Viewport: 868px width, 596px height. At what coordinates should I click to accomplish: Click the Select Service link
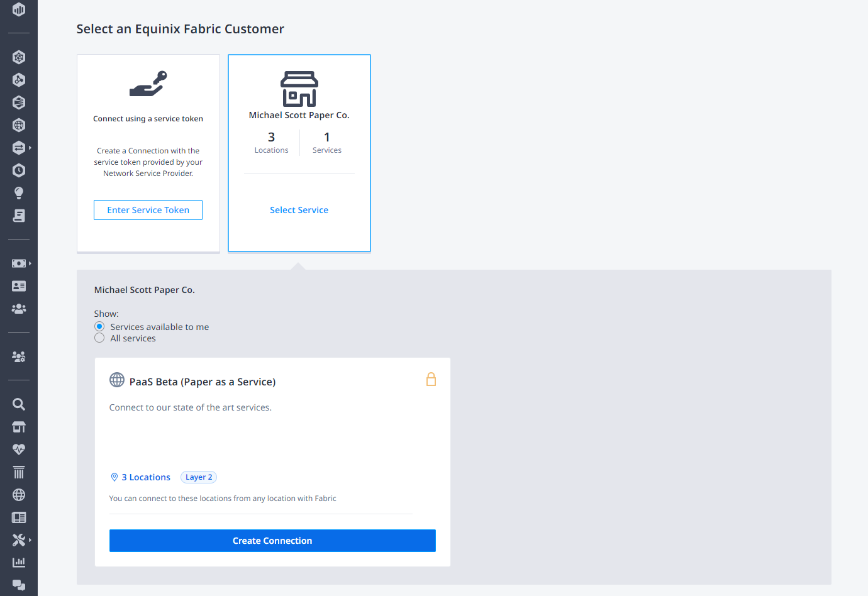(299, 210)
